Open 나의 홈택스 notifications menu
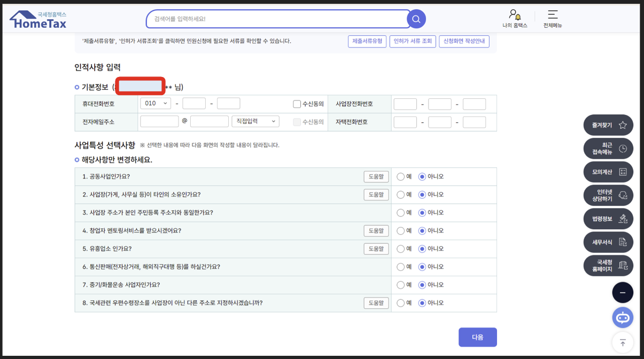 (514, 18)
